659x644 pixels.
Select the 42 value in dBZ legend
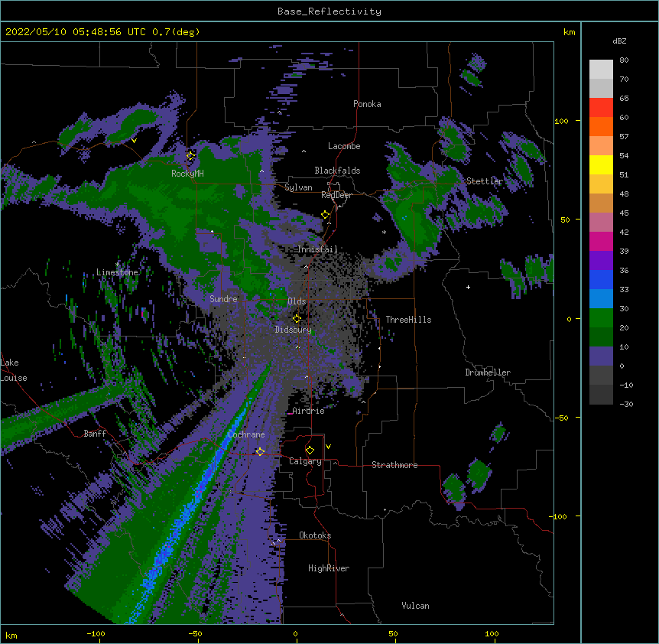point(624,232)
